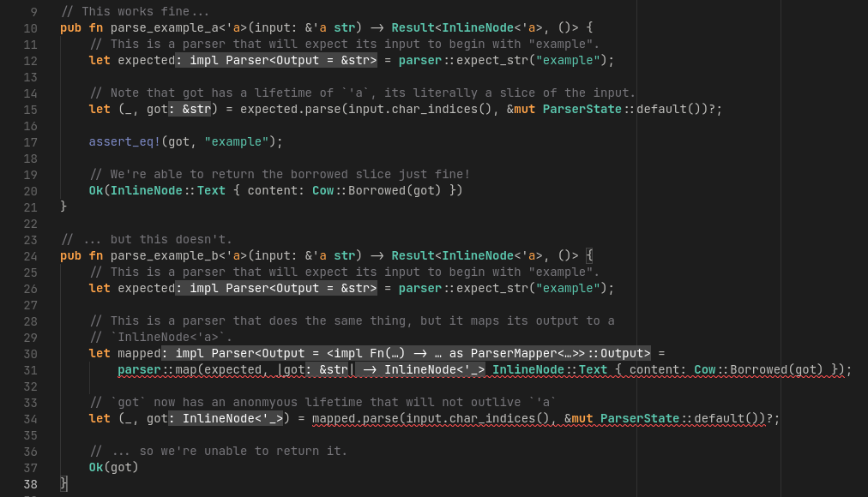Click the comment "... but this doesn't."
This screenshot has height=497, width=868.
coord(147,239)
